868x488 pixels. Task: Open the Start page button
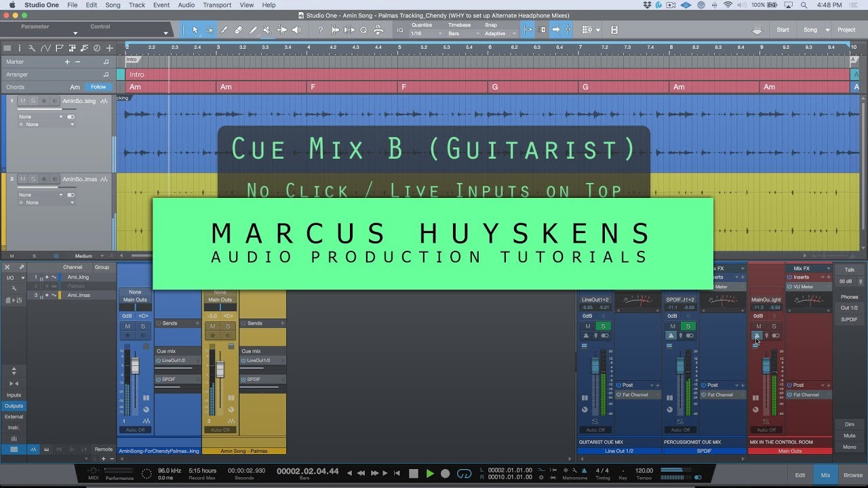tap(783, 30)
